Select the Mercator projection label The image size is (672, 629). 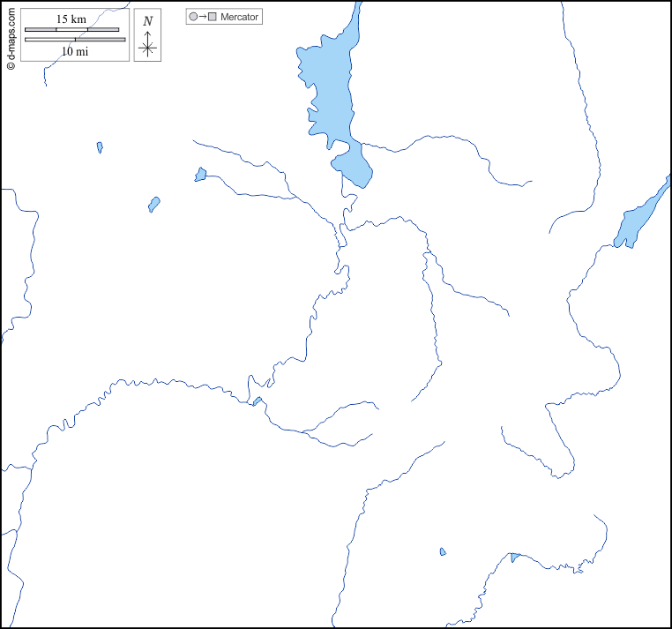point(240,17)
